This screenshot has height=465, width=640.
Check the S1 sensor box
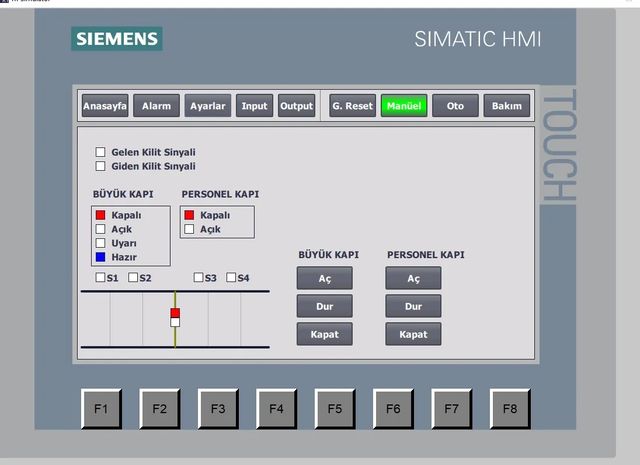[100, 278]
